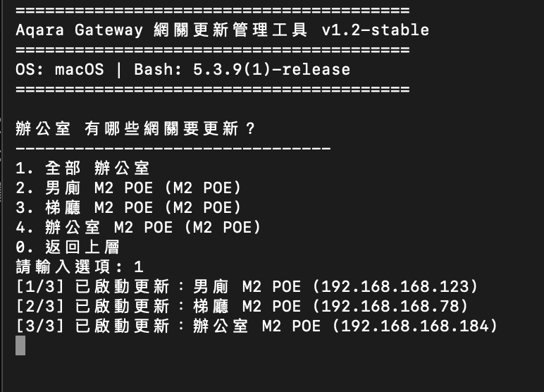544x392 pixels.
Task: Click the Bash 5.3.9(1)-release version text
Action: pyautogui.click(x=242, y=70)
